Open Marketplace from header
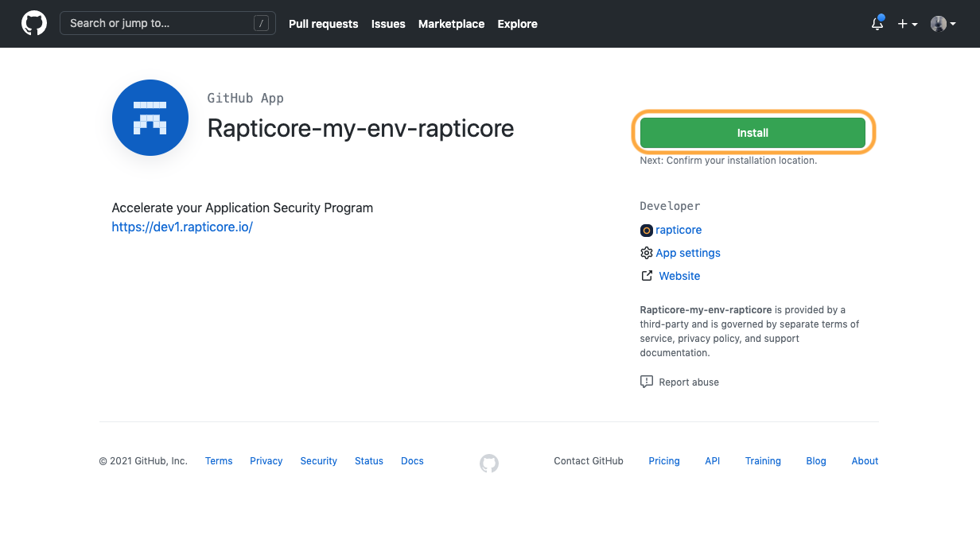 tap(451, 24)
